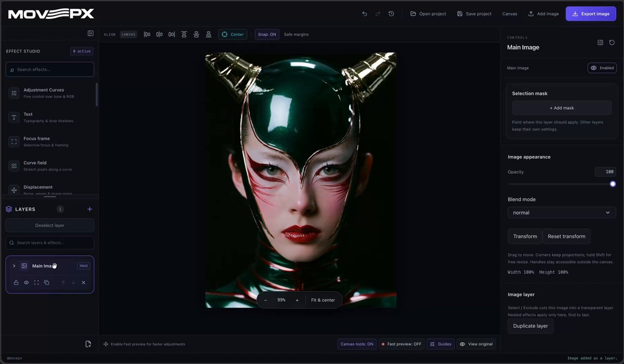Open the Guides options

(440, 344)
